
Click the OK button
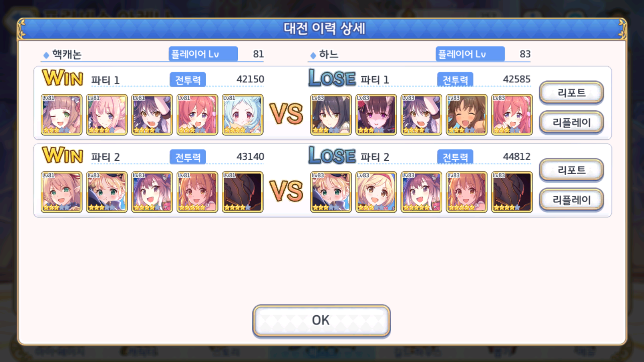321,320
